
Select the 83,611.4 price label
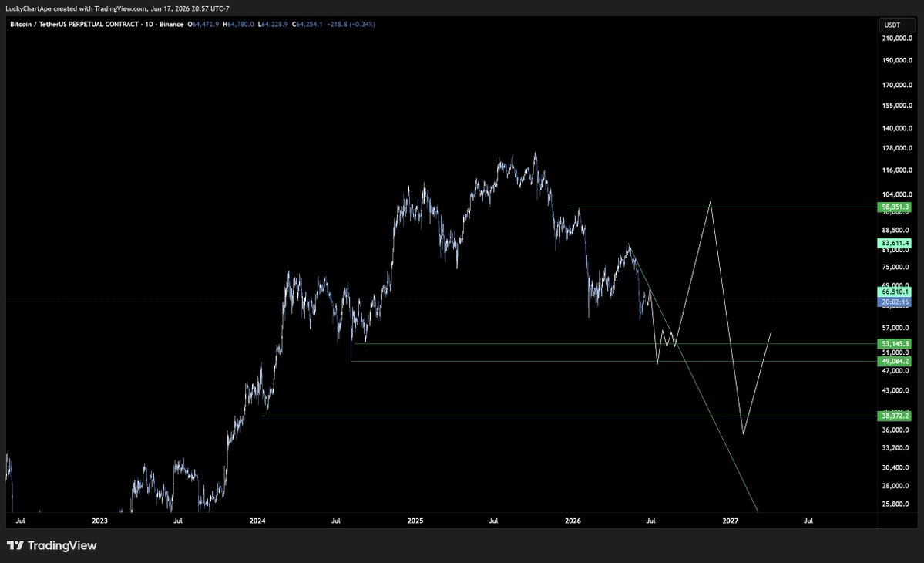pos(895,243)
